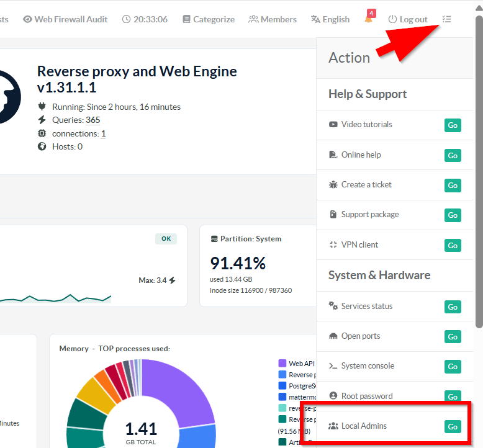
Task: Click the connections chip icon
Action: click(42, 133)
